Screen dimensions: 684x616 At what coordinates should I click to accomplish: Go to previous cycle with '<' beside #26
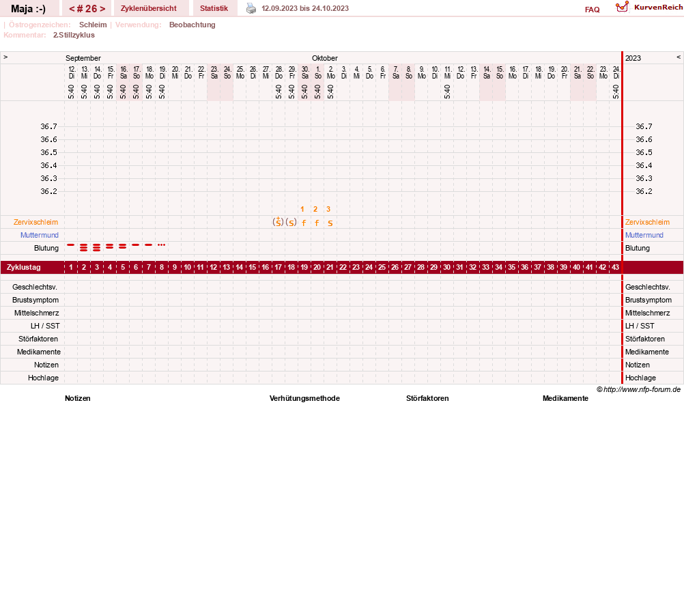[x=72, y=9]
